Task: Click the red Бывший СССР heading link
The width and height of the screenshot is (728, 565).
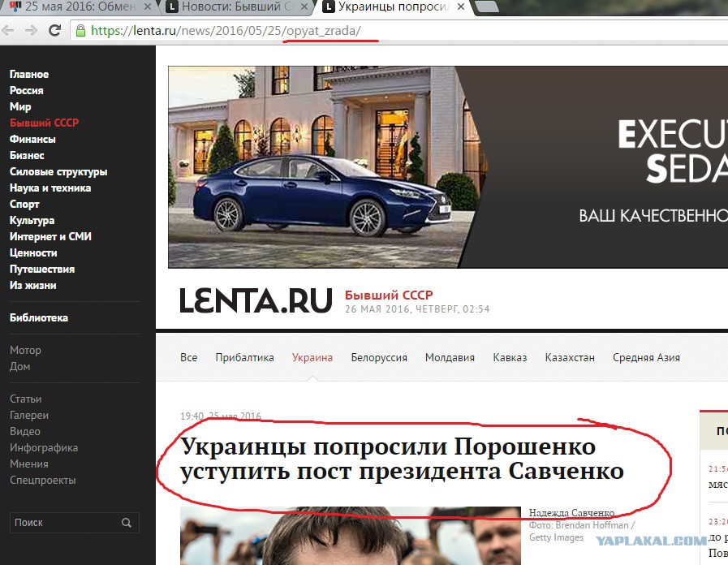Action: coord(389,295)
